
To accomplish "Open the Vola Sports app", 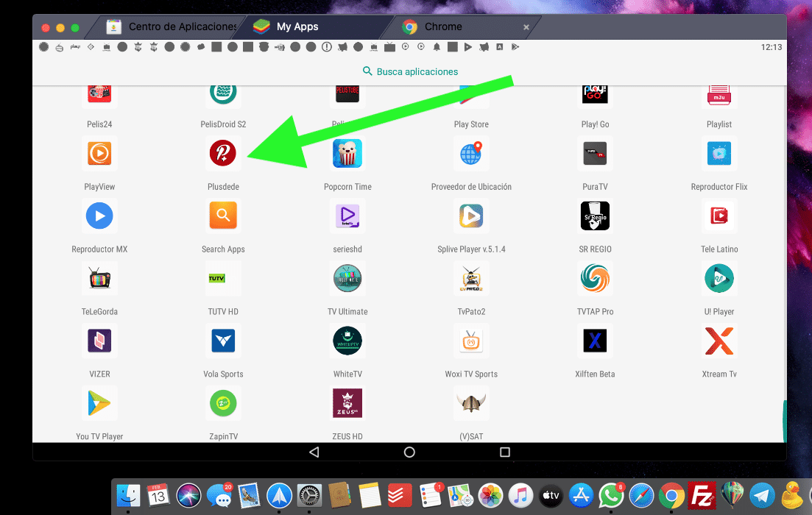I will (223, 341).
